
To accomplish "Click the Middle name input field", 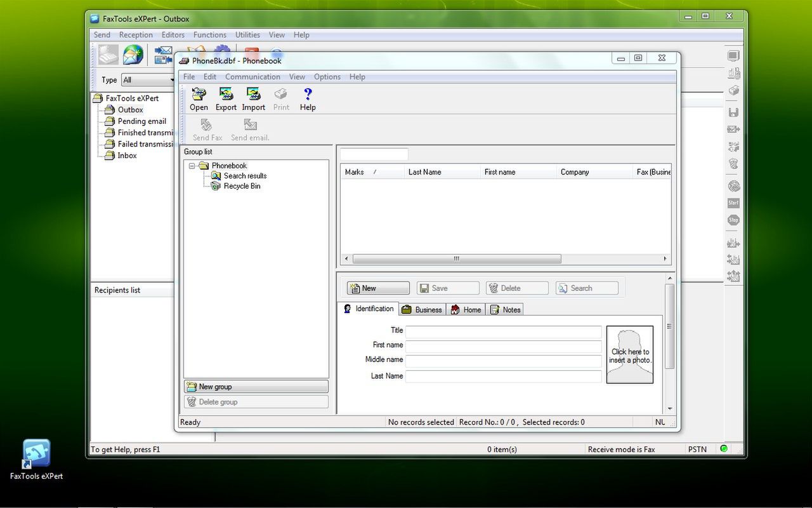I will point(504,361).
